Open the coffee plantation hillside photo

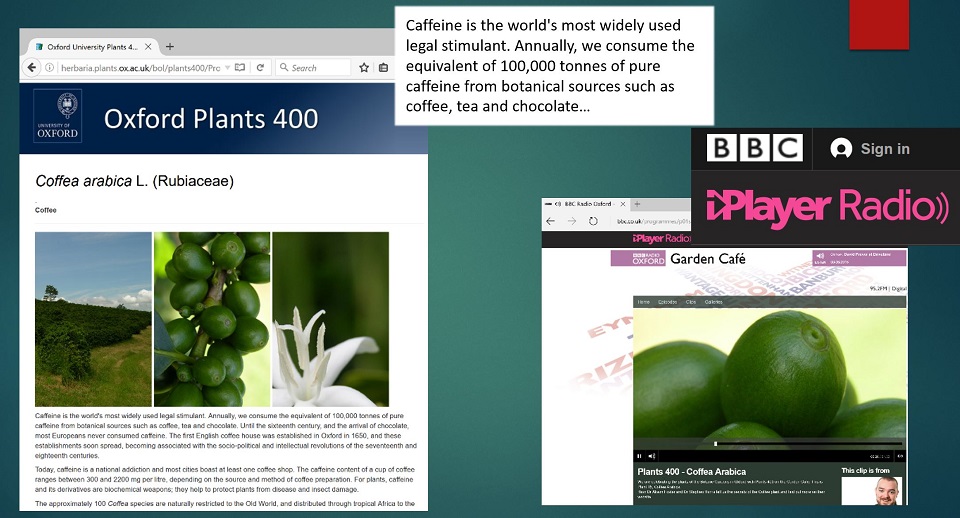[x=93, y=319]
